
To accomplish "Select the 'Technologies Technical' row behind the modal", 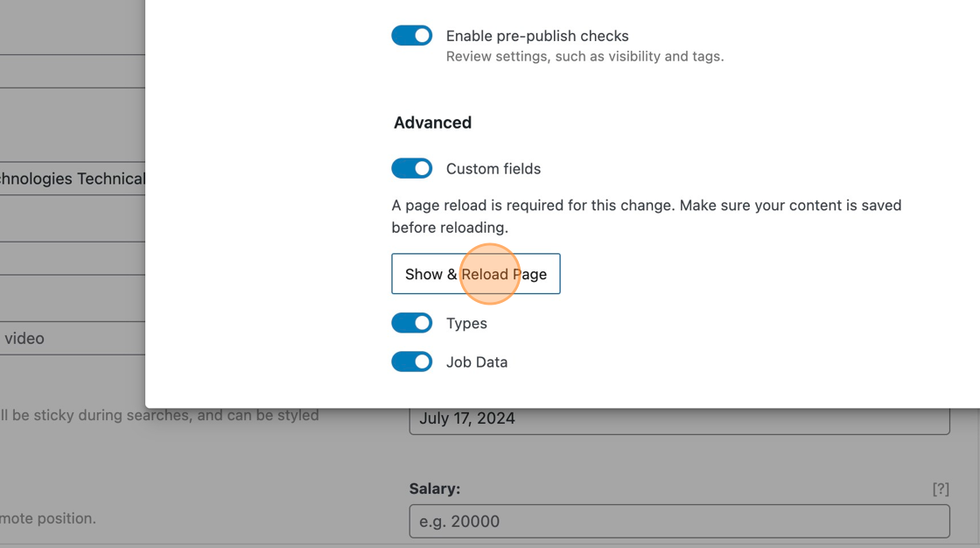I will [x=73, y=179].
